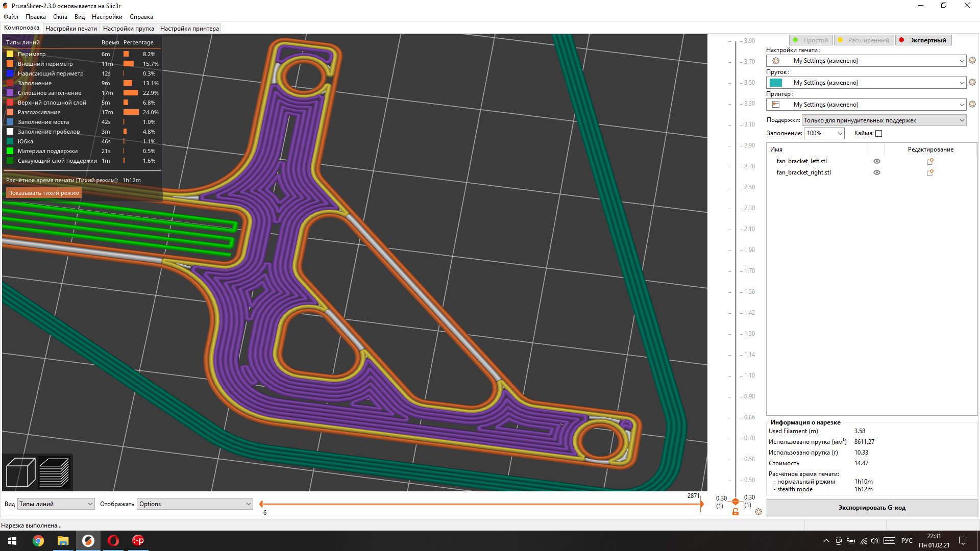Screen dimensions: 980x551
Task: Open Пруток preset dropdown
Action: 866,83
